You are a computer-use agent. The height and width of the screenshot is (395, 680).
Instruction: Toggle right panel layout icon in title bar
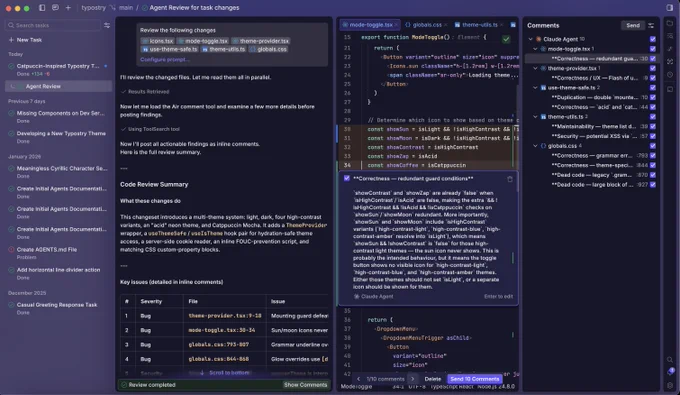click(x=670, y=8)
